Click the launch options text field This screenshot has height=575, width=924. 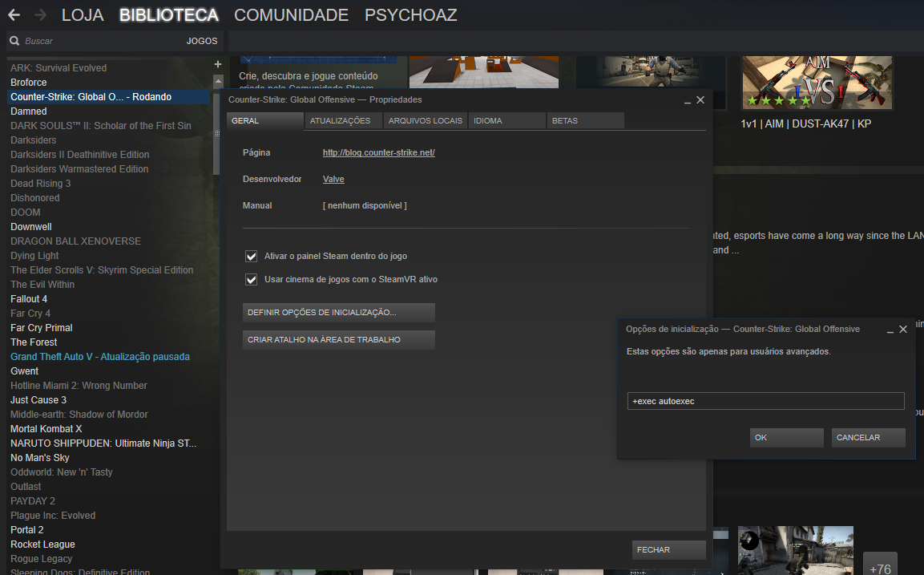(766, 401)
